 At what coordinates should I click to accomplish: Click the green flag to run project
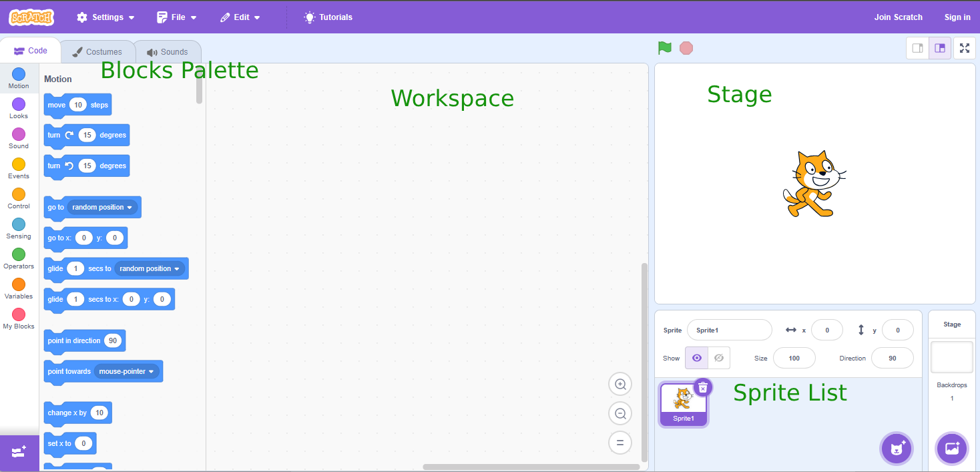click(x=664, y=47)
